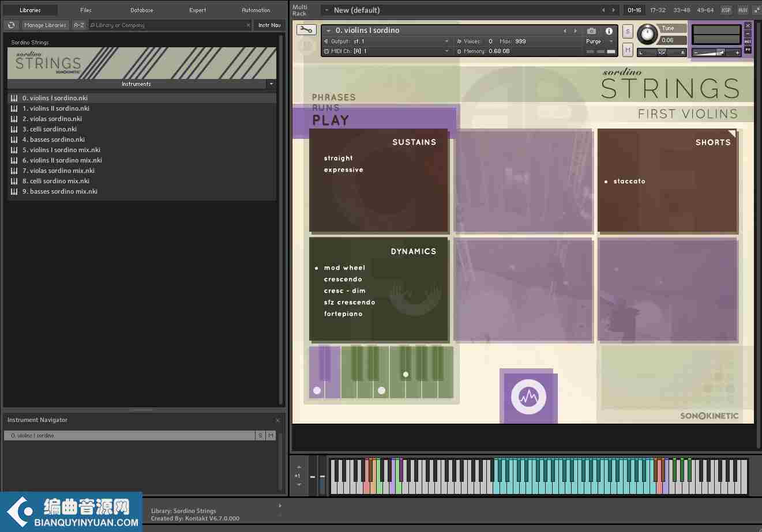Expand the library Instruments dropdown arrow
This screenshot has height=532, width=762.
click(271, 84)
